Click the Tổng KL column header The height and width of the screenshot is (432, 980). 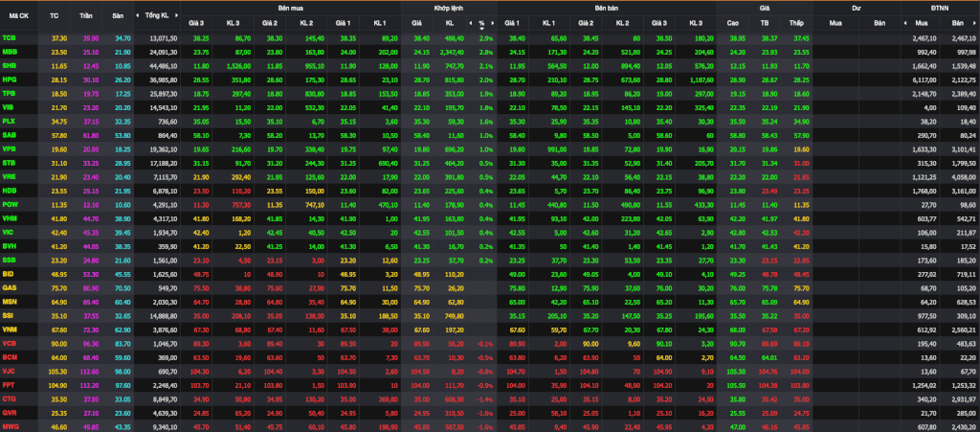pyautogui.click(x=156, y=14)
